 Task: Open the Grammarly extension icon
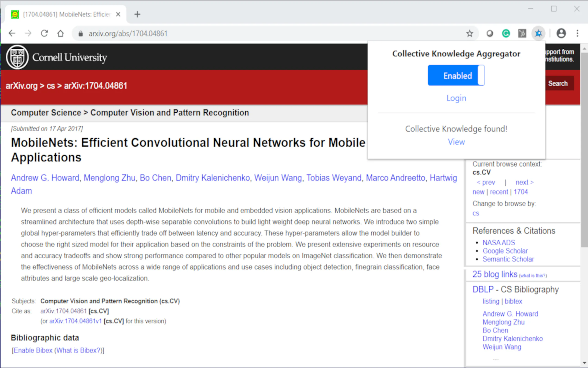(506, 33)
